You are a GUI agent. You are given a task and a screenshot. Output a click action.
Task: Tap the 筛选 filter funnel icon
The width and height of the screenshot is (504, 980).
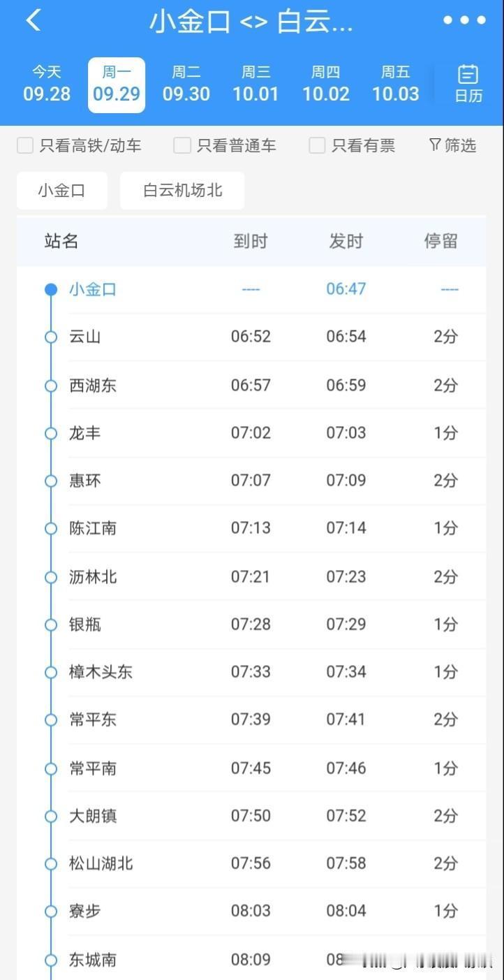[x=434, y=145]
